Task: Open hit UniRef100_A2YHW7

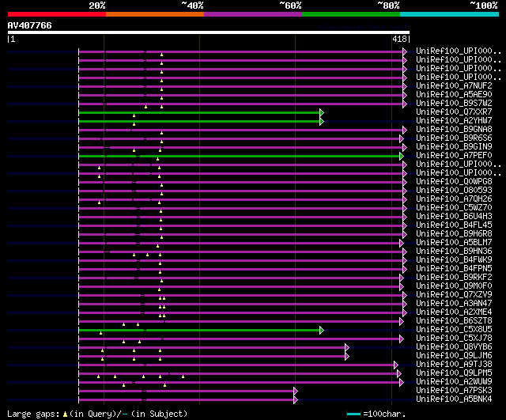Action: click(x=454, y=121)
